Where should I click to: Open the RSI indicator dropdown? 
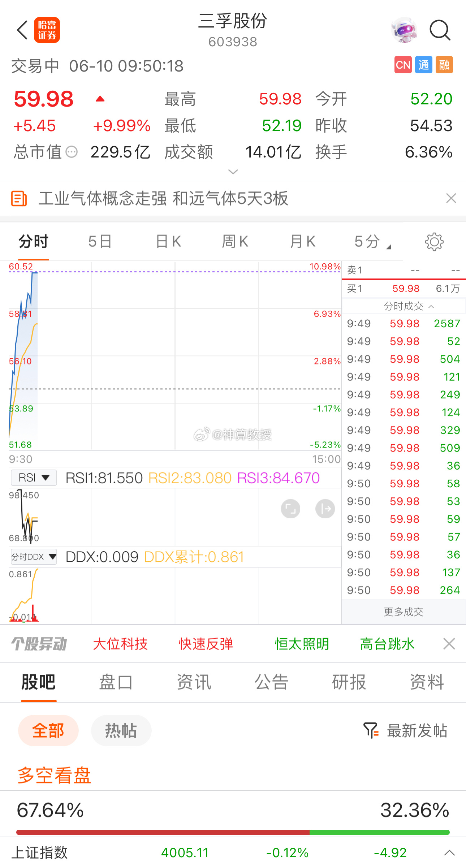coord(34,478)
